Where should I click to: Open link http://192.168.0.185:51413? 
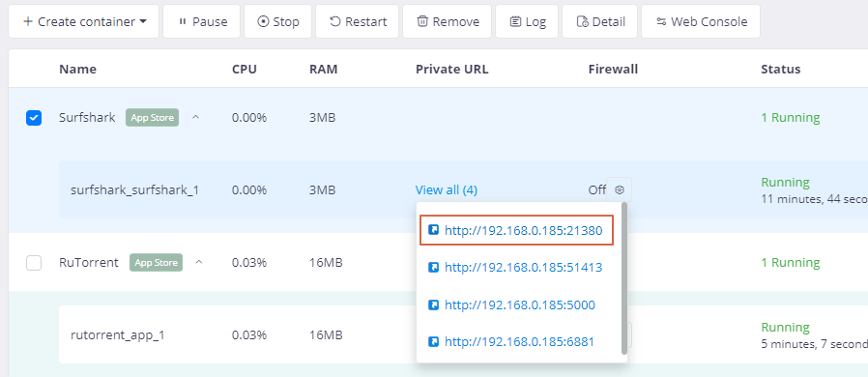click(x=523, y=268)
